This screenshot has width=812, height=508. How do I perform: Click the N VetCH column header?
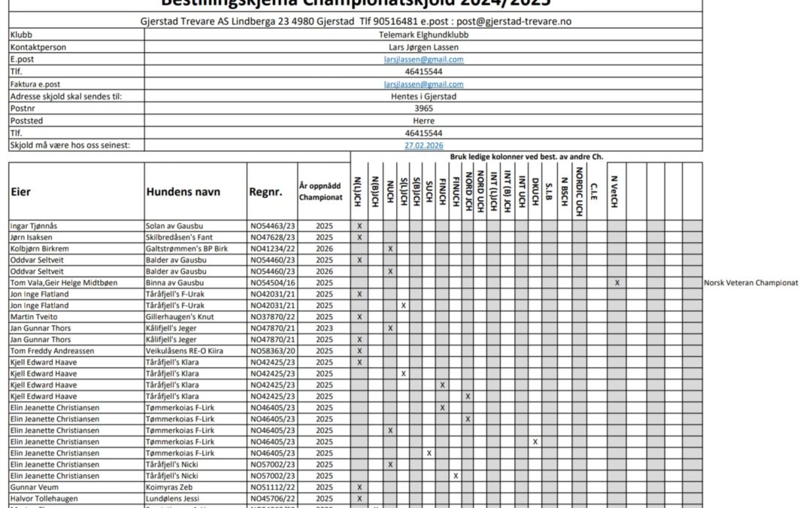coord(614,191)
